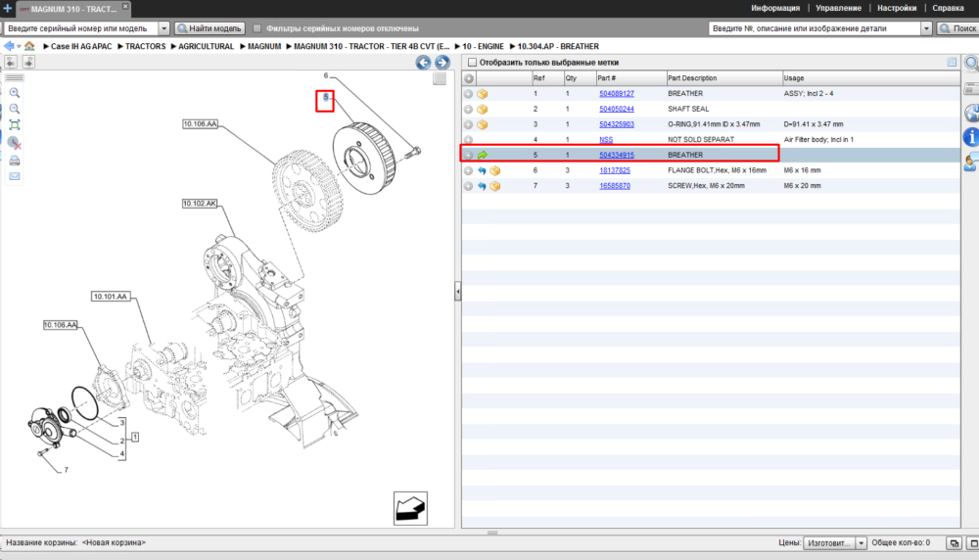Image resolution: width=979 pixels, height=560 pixels.
Task: Click blue back arrow in breadcrumb bar
Action: tap(9, 46)
